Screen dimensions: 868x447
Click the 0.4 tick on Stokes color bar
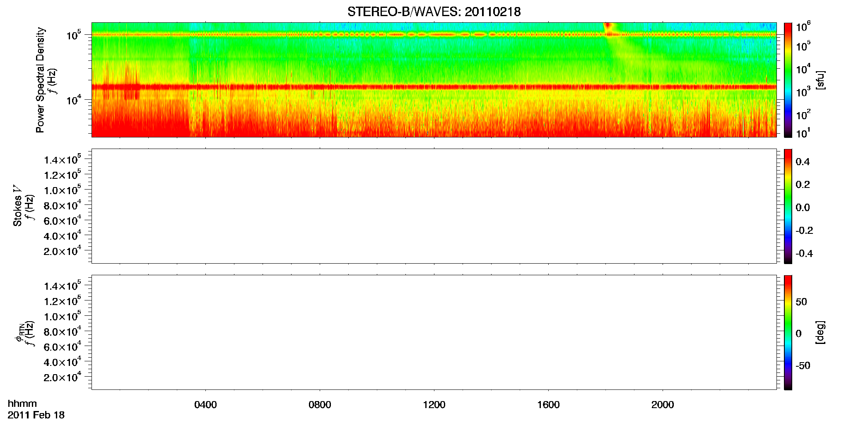(x=803, y=162)
